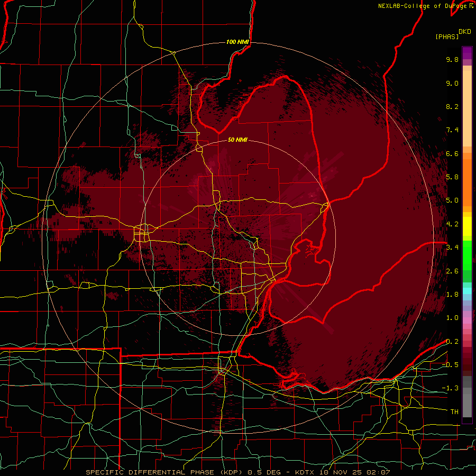Click the [PHAS] units label
The width and height of the screenshot is (476, 476).
pyautogui.click(x=447, y=36)
